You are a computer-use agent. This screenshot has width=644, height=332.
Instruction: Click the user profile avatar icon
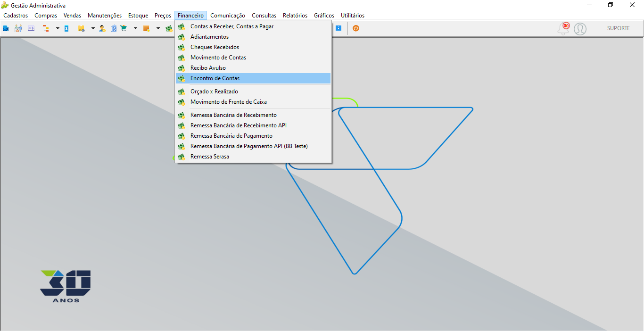click(x=580, y=29)
